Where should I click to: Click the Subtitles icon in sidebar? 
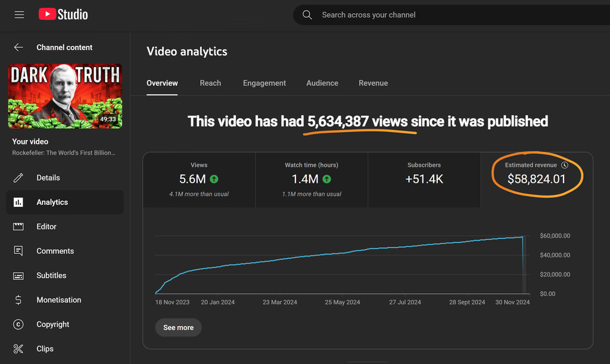tap(18, 276)
